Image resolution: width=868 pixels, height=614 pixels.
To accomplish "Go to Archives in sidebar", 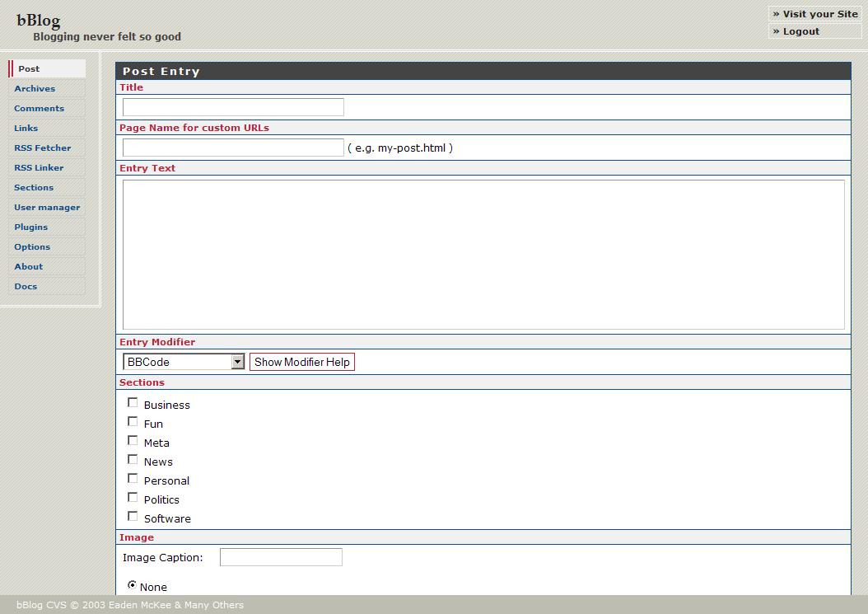I will [47, 89].
